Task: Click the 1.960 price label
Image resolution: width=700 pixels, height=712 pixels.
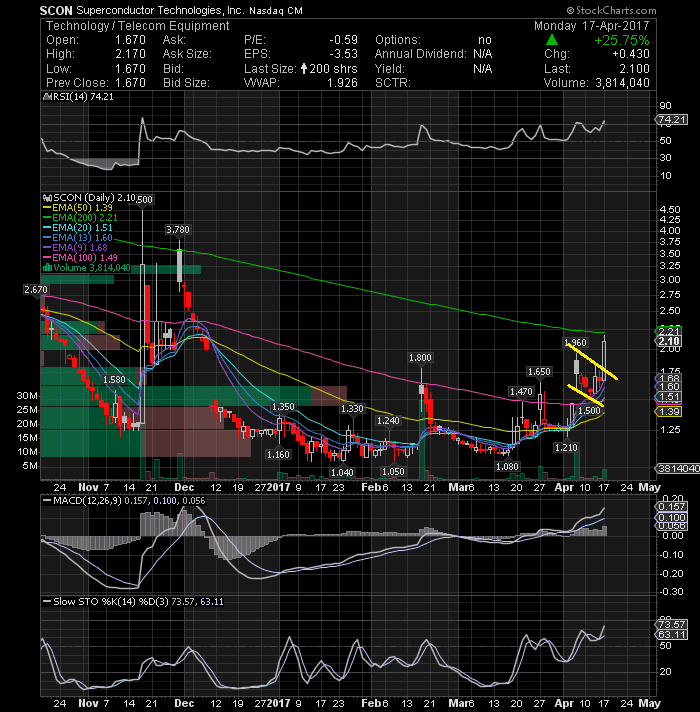Action: (x=575, y=342)
